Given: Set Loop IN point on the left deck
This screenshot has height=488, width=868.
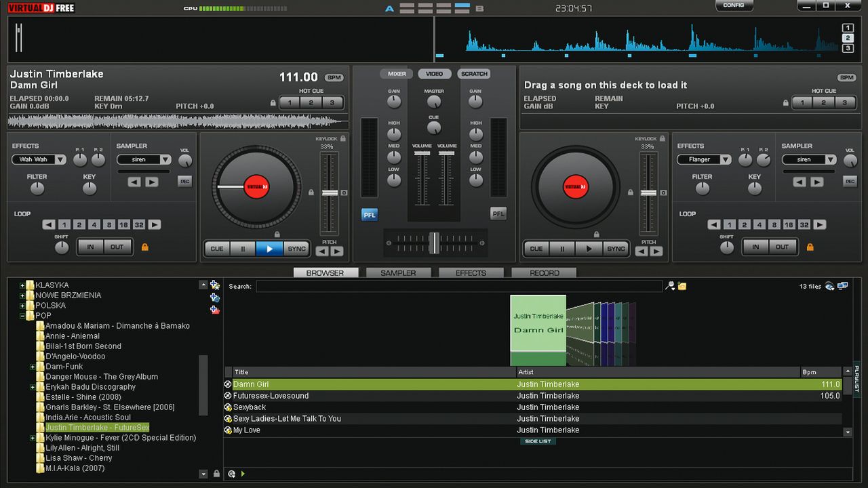Looking at the screenshot, I should (90, 247).
